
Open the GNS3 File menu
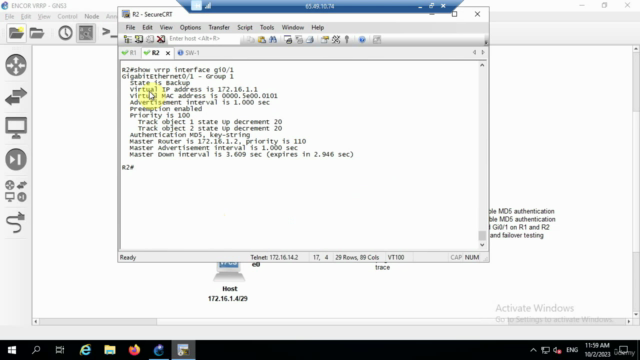click(9, 16)
